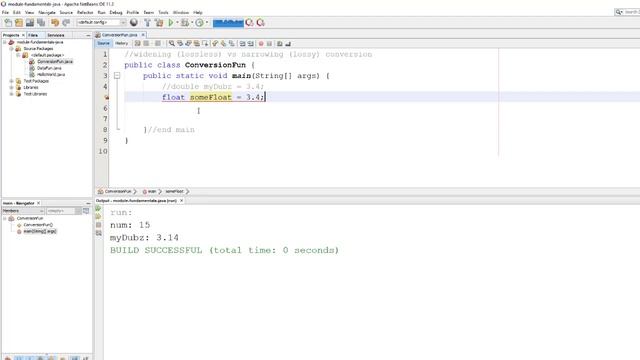Click the last red circular toolbar icon
The width and height of the screenshot is (640, 360).
(x=261, y=23)
